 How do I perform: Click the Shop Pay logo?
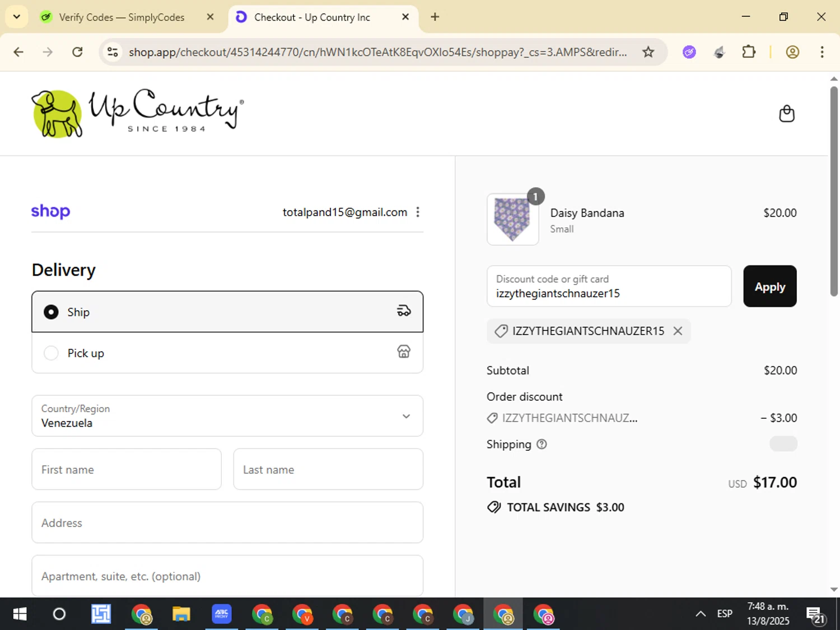(x=50, y=212)
